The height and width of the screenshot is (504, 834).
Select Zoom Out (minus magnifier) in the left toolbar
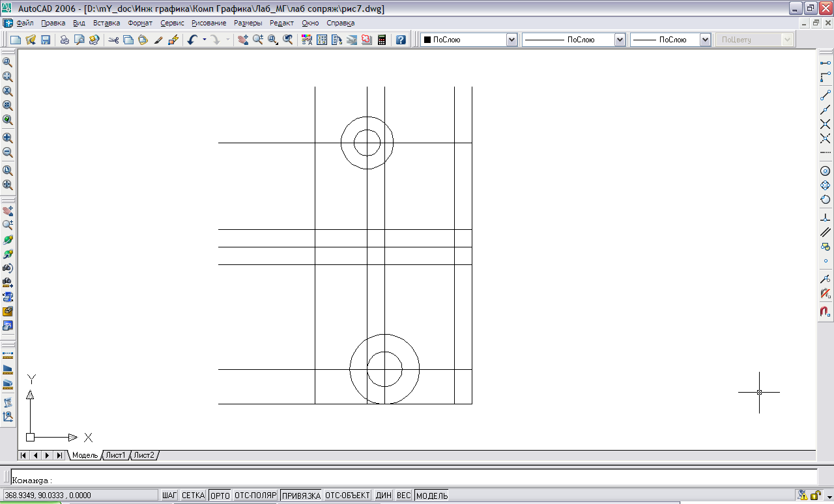pyautogui.click(x=8, y=153)
